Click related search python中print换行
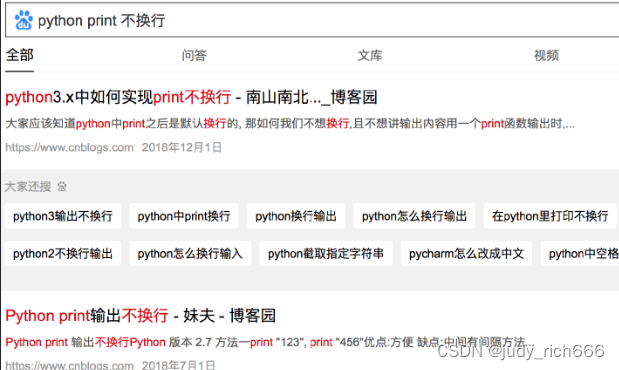This screenshot has height=370, width=619. coord(184,216)
